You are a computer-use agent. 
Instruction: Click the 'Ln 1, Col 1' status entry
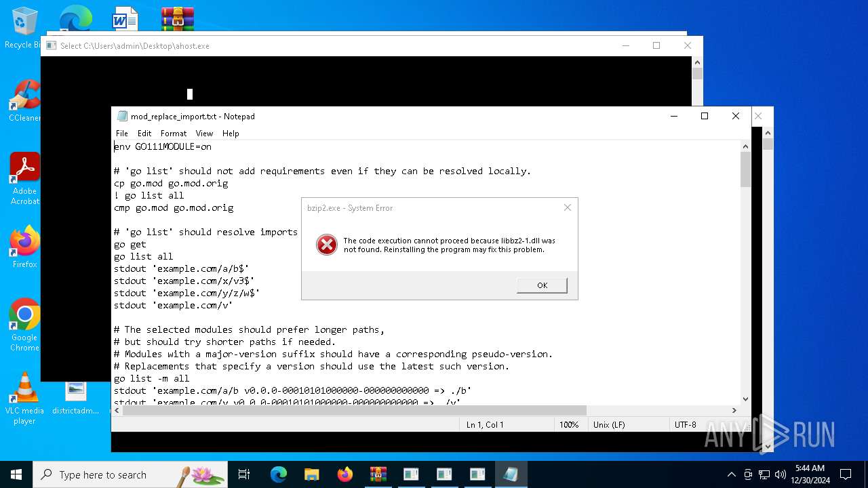coord(485,425)
